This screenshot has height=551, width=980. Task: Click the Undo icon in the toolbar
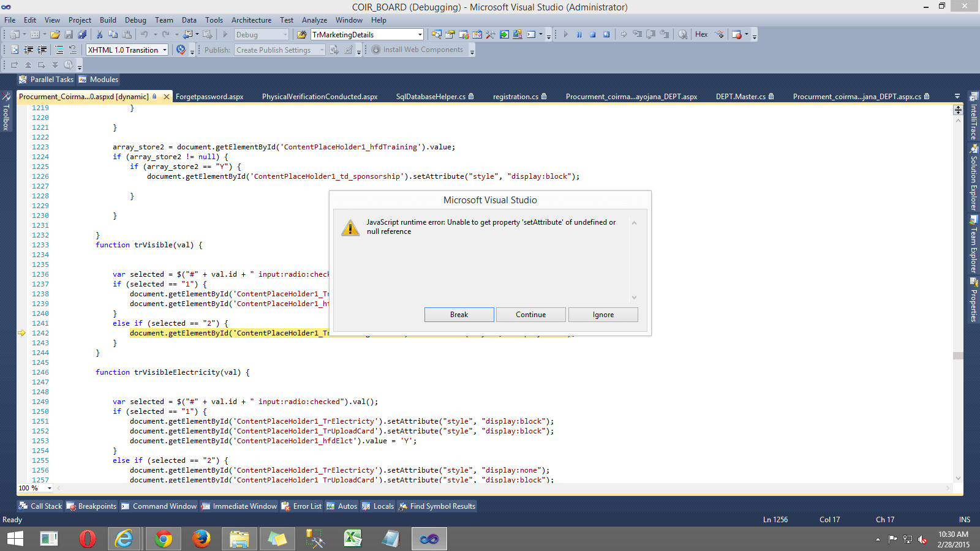pyautogui.click(x=144, y=34)
